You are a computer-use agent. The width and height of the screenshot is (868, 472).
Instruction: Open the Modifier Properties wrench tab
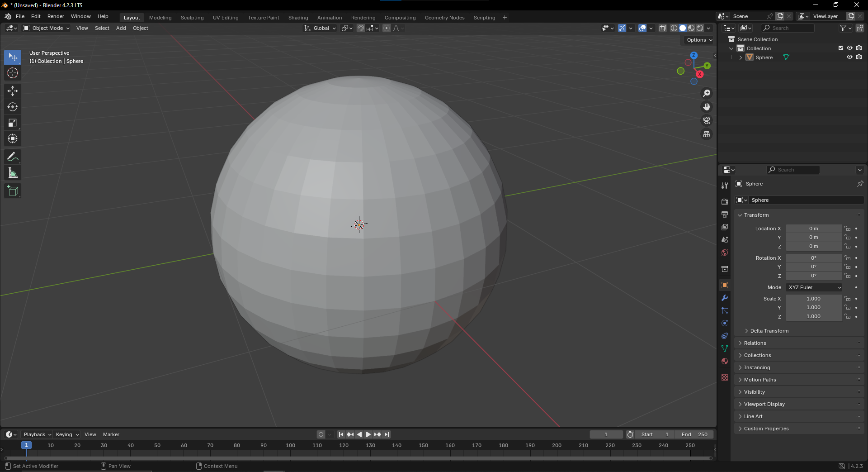coord(724,298)
